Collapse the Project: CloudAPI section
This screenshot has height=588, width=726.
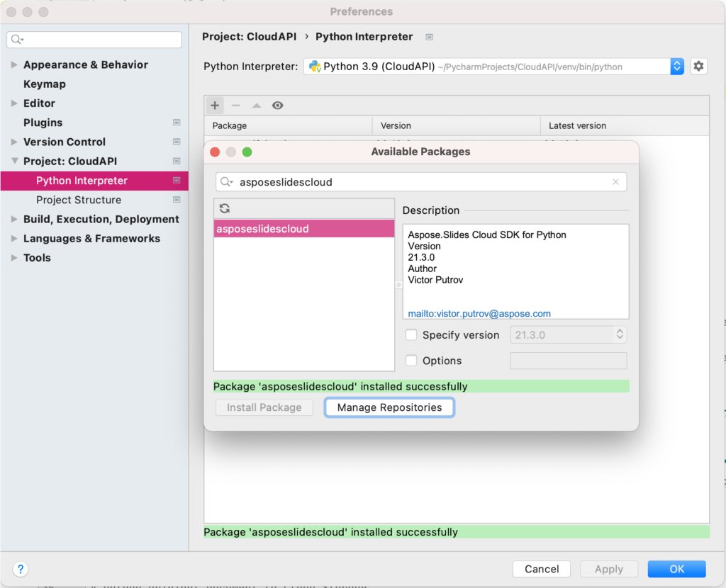14,162
